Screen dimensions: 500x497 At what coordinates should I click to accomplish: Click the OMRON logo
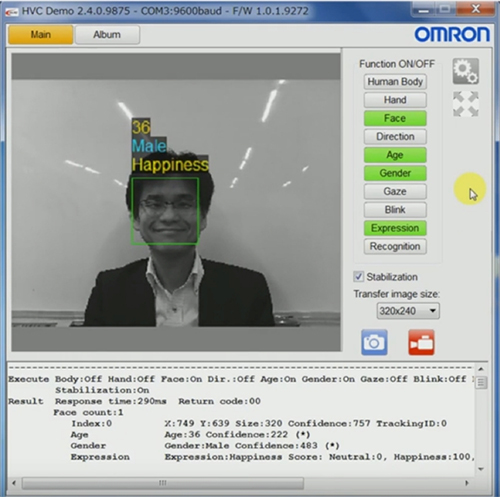(x=452, y=35)
